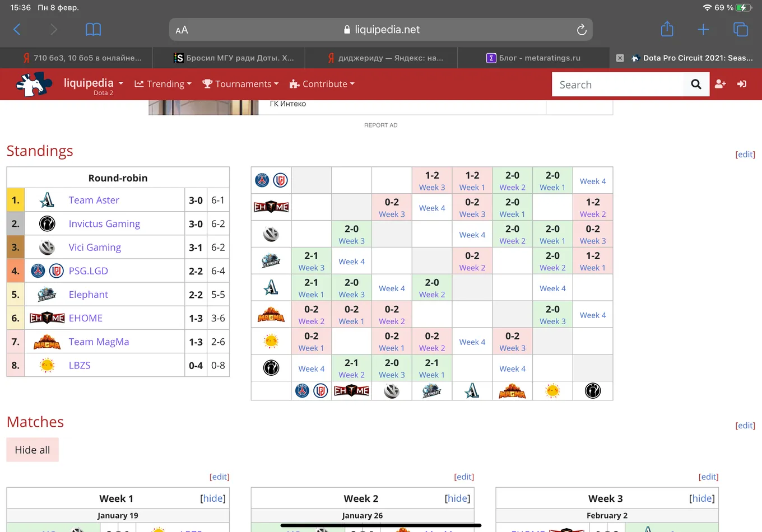Click the 0-8 game score in LBZS row
This screenshot has width=762, height=532.
(x=218, y=365)
